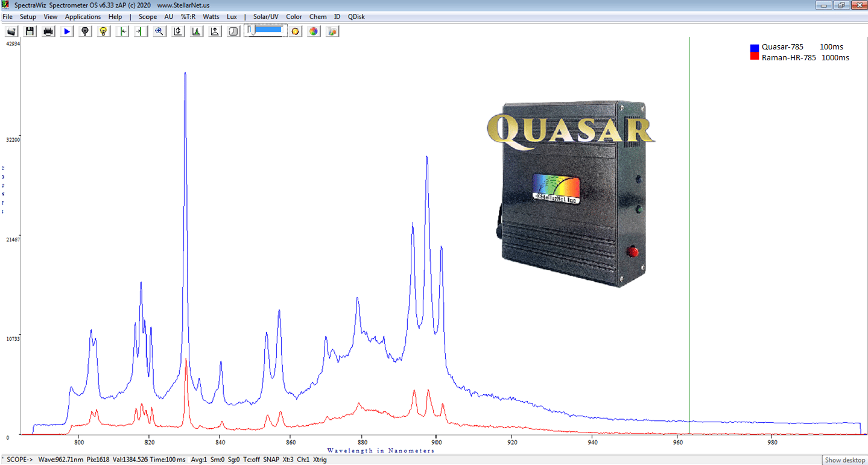Start spectrum acquisition with the blue play icon
Screen dimensions: 868x465
tap(66, 31)
